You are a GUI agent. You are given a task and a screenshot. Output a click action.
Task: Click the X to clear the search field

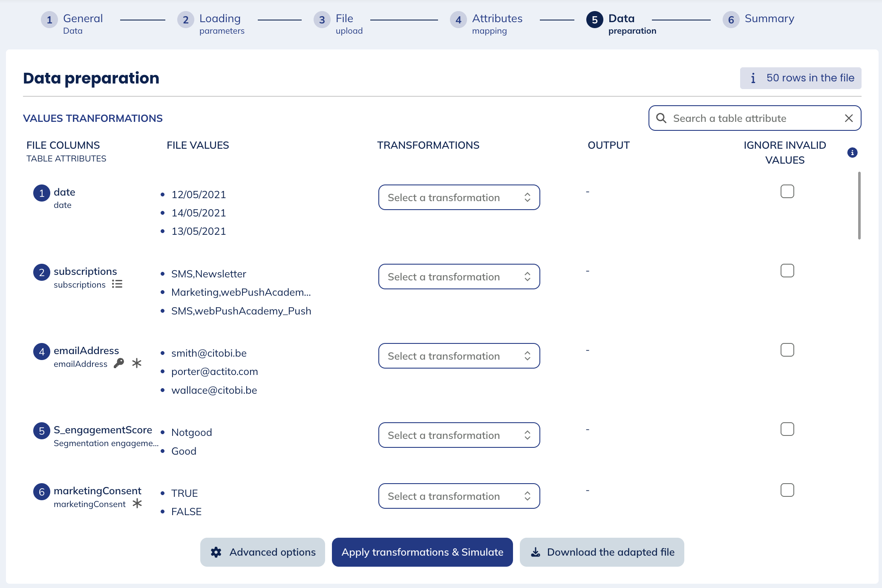tap(849, 118)
